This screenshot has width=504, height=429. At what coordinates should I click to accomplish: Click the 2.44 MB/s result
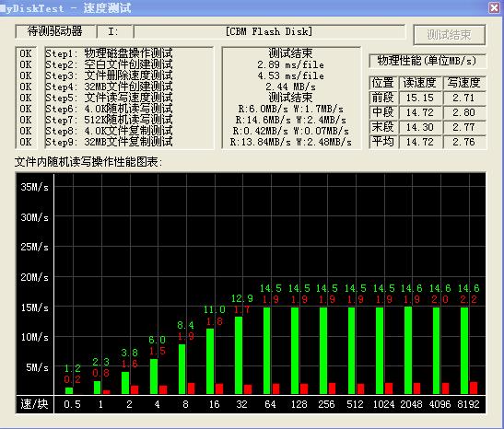pos(290,87)
